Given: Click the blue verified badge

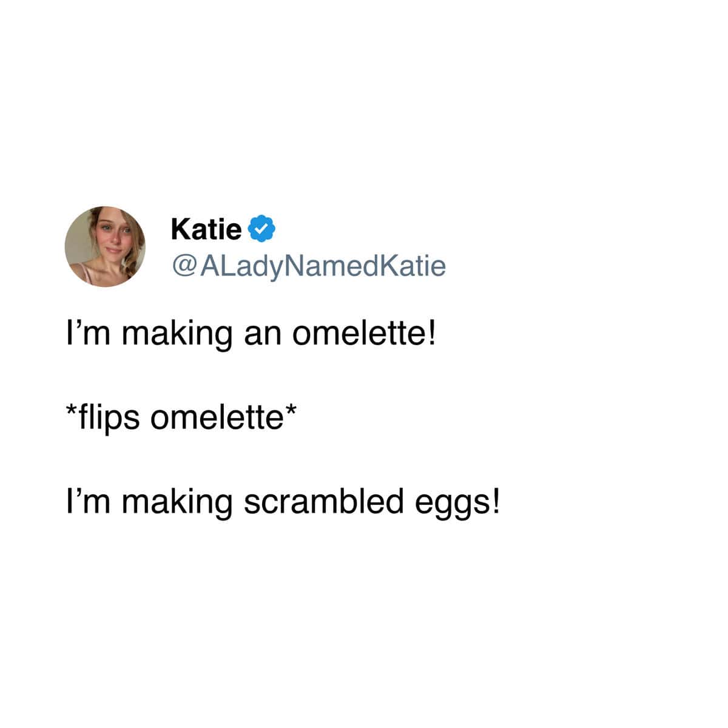Looking at the screenshot, I should click(x=263, y=229).
